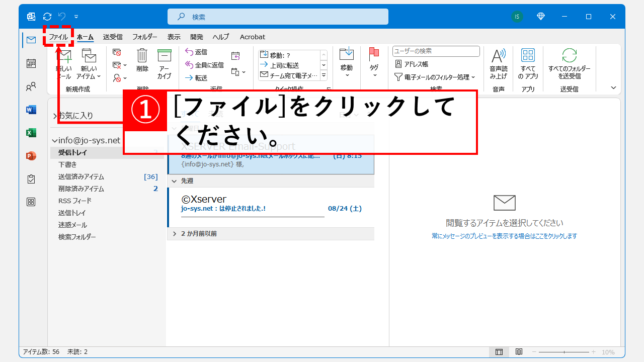The width and height of the screenshot is (644, 362).
Task: Open the More Apps grid icon in sidebar
Action: (x=31, y=202)
